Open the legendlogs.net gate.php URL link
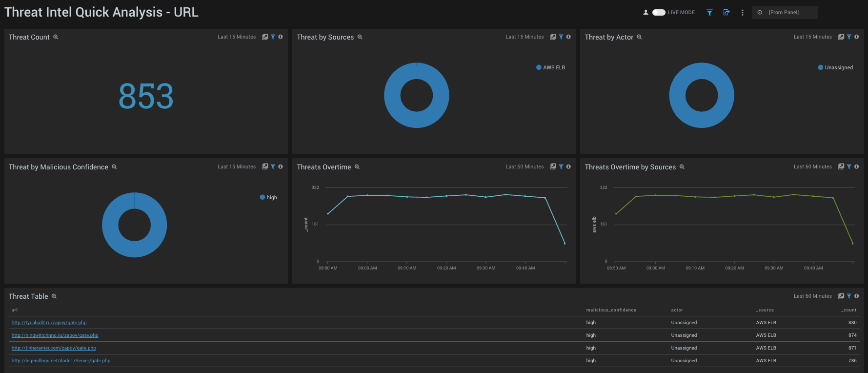This screenshot has width=868, height=373. point(61,361)
